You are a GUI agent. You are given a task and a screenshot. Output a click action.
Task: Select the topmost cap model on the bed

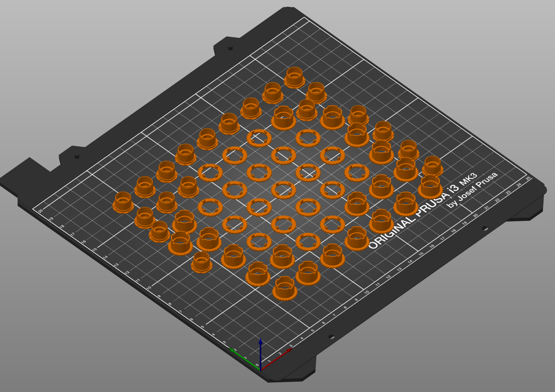pos(295,76)
